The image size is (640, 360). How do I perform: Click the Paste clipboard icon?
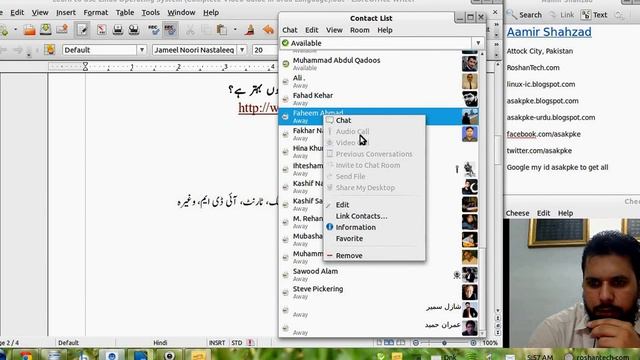pos(222,29)
